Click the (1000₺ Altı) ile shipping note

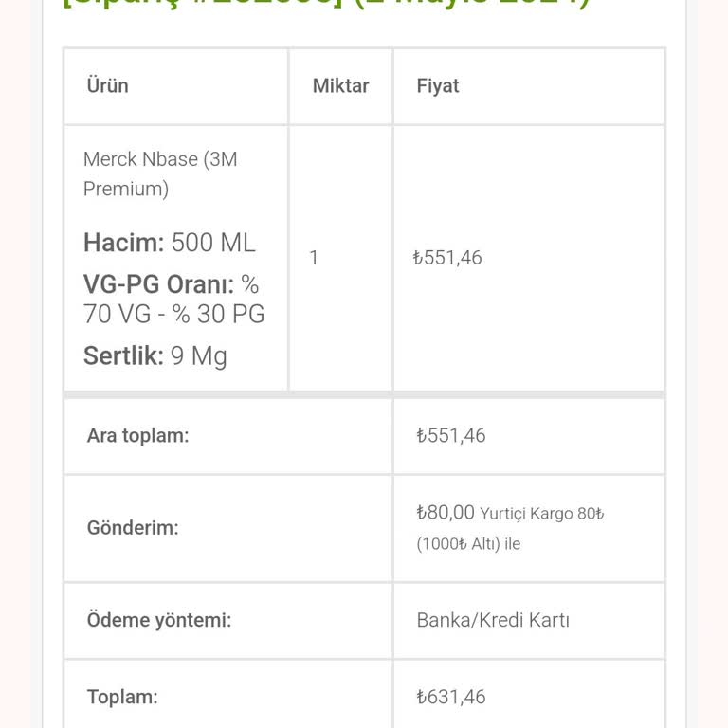click(468, 544)
